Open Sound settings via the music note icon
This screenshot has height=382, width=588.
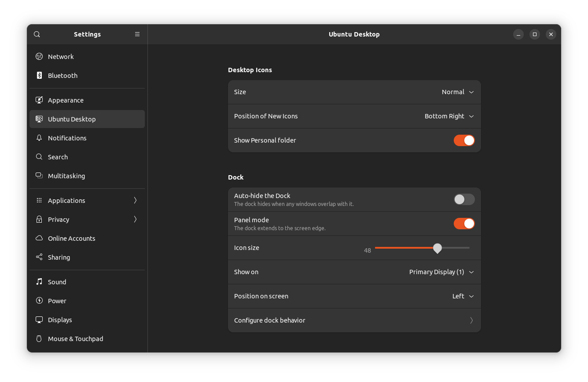pos(39,282)
